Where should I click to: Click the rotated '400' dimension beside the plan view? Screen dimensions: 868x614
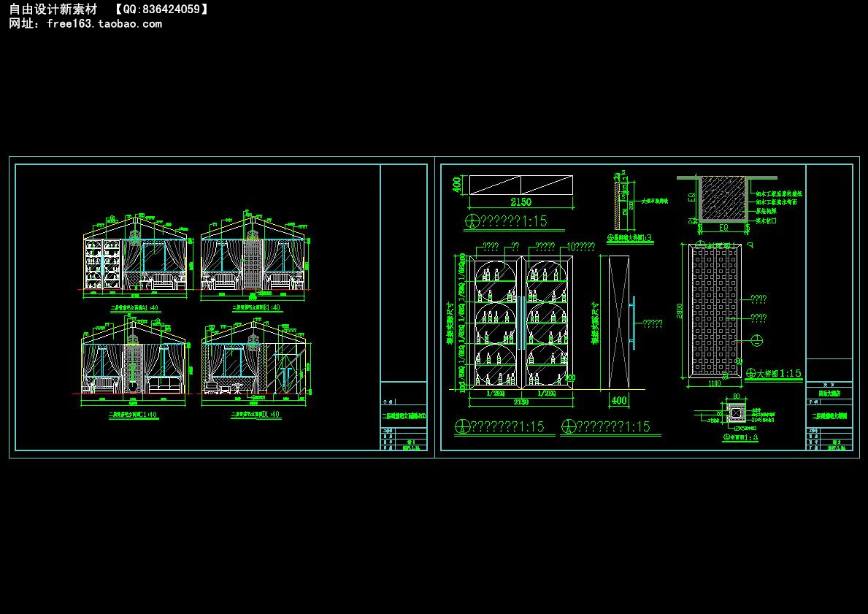457,185
